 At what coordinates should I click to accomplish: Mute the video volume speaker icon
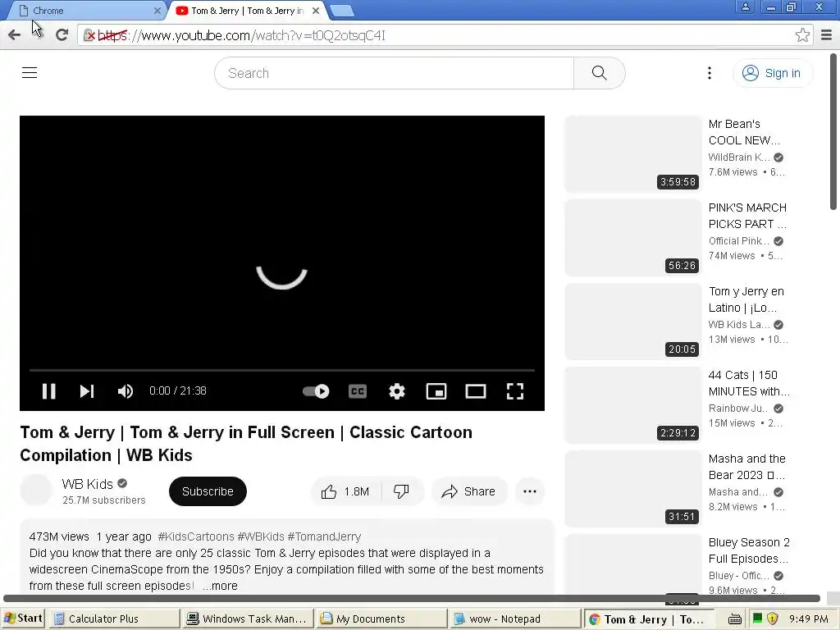click(x=126, y=391)
